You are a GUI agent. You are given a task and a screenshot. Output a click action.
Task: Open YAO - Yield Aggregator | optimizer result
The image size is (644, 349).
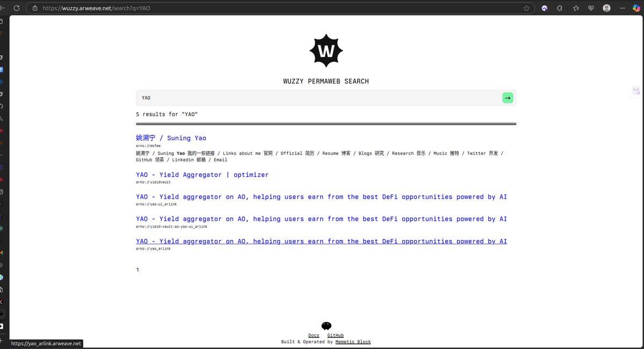pyautogui.click(x=202, y=174)
